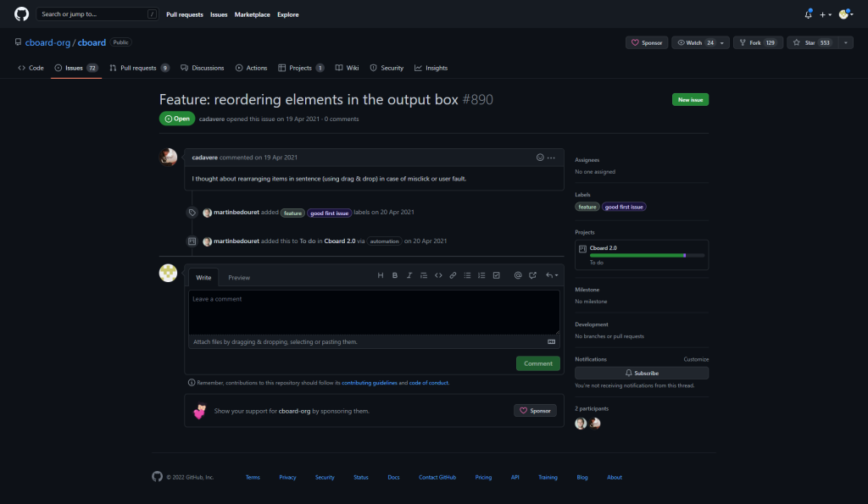This screenshot has height=504, width=868.
Task: Click second participant avatar
Action: pos(595,424)
